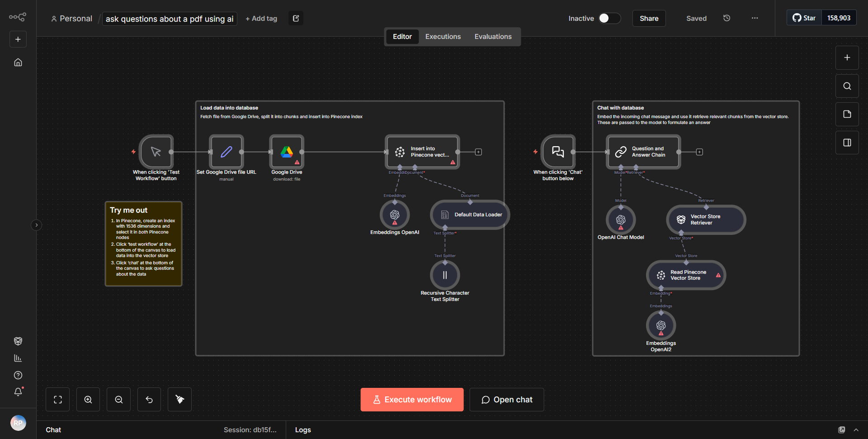Select the Vector Store Retriever node
Screen dimensions: 868x439
pos(706,219)
